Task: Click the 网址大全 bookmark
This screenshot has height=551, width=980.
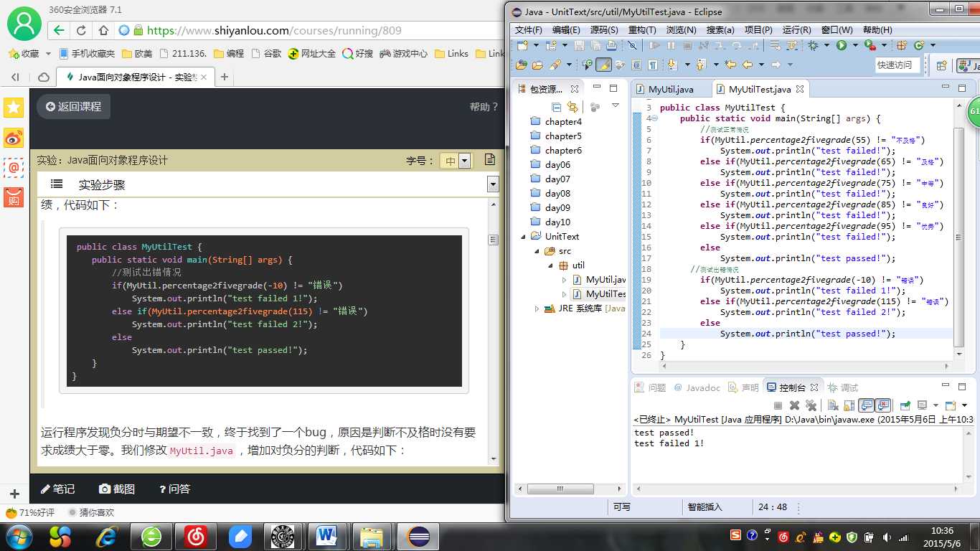Action: click(x=311, y=53)
